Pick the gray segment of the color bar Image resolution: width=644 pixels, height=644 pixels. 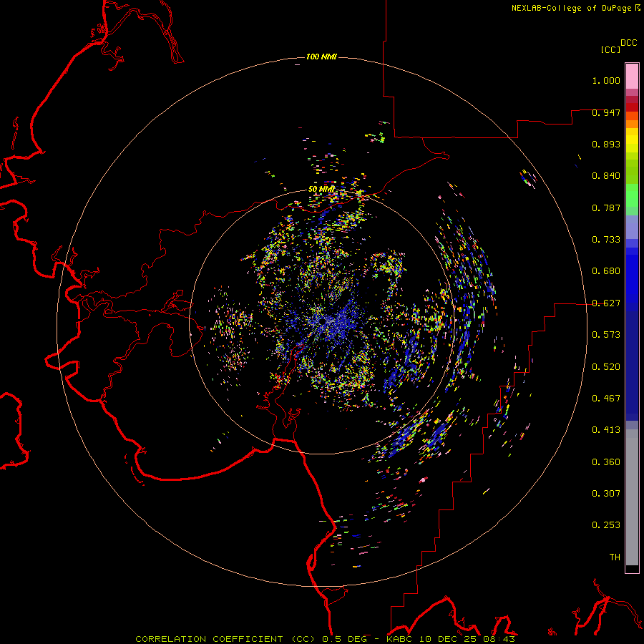tap(632, 497)
